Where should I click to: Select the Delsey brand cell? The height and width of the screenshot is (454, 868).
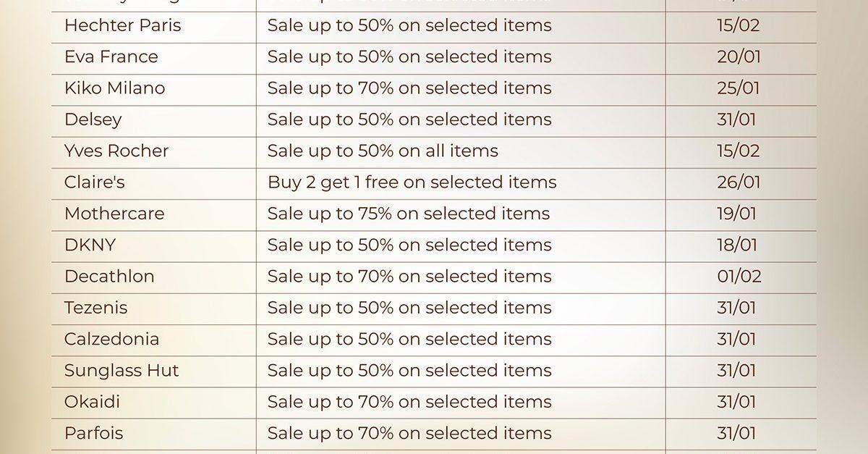[93, 119]
